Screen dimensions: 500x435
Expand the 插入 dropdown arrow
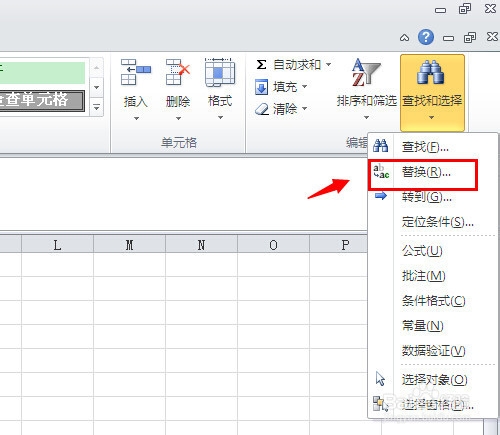coord(136,118)
